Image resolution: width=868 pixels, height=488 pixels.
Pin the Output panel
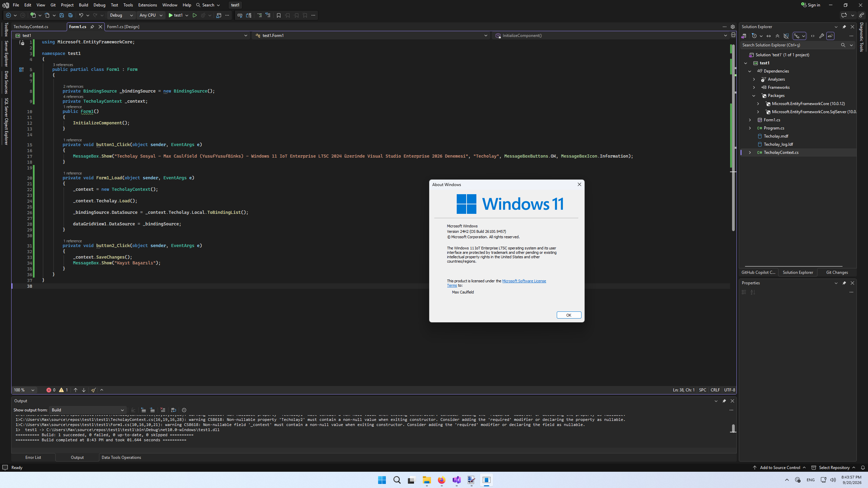pos(724,401)
